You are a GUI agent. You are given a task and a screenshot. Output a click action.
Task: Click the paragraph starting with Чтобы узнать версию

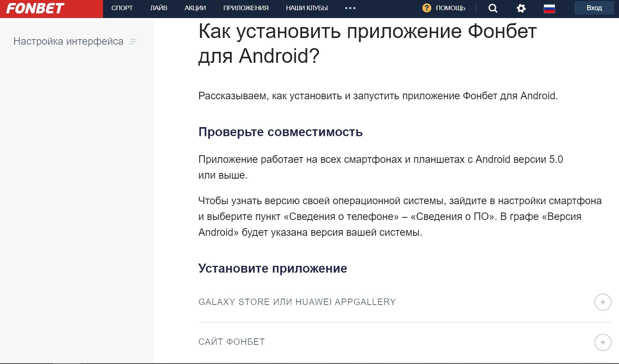[x=400, y=217]
